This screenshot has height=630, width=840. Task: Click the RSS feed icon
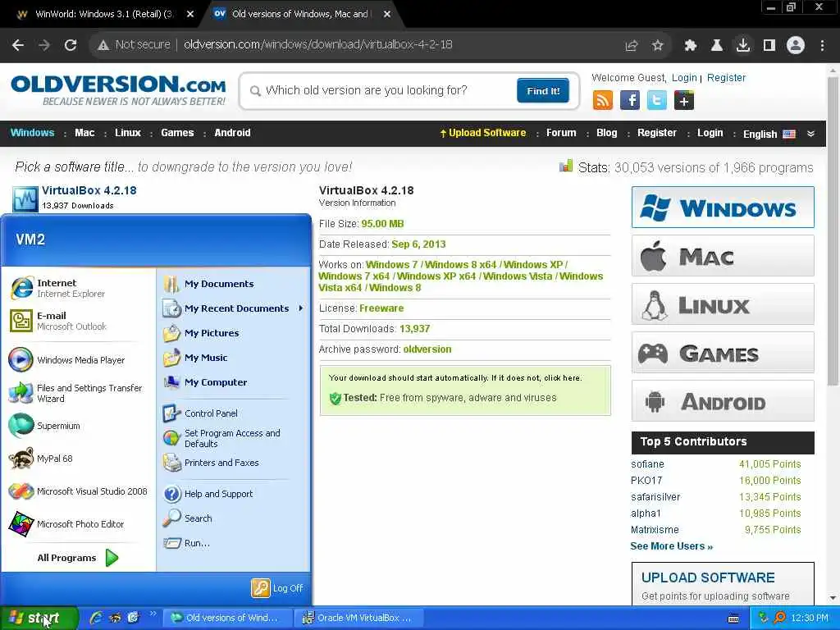pos(603,100)
